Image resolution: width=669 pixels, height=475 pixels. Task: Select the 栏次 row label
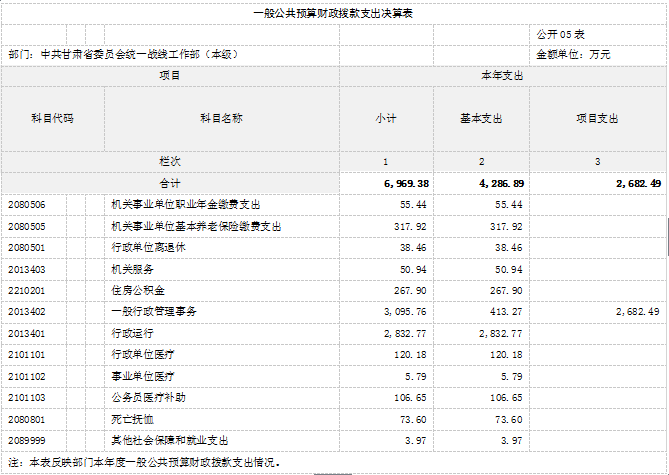click(170, 162)
